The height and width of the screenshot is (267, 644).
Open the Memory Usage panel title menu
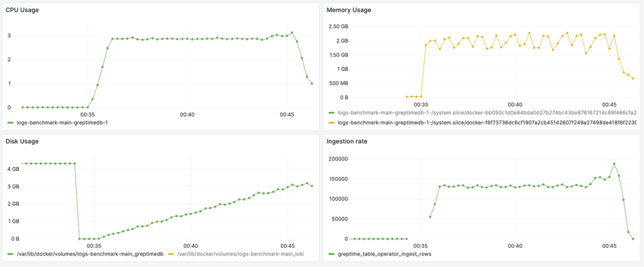pos(349,10)
